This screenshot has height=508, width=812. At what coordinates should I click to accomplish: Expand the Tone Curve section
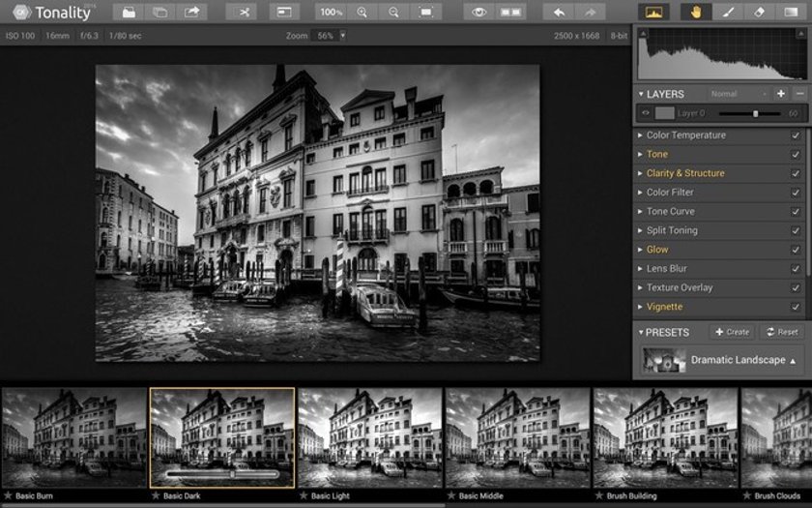[641, 212]
